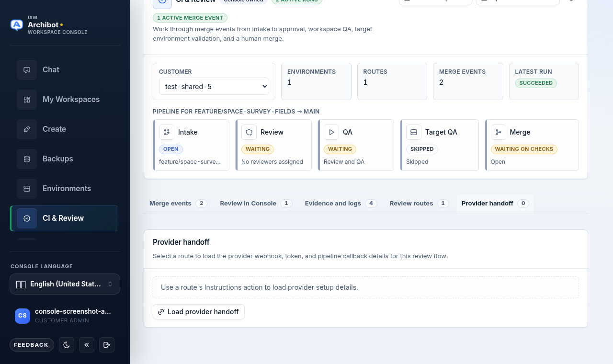
Task: Click the Provider handoff section heading
Action: [x=181, y=242]
